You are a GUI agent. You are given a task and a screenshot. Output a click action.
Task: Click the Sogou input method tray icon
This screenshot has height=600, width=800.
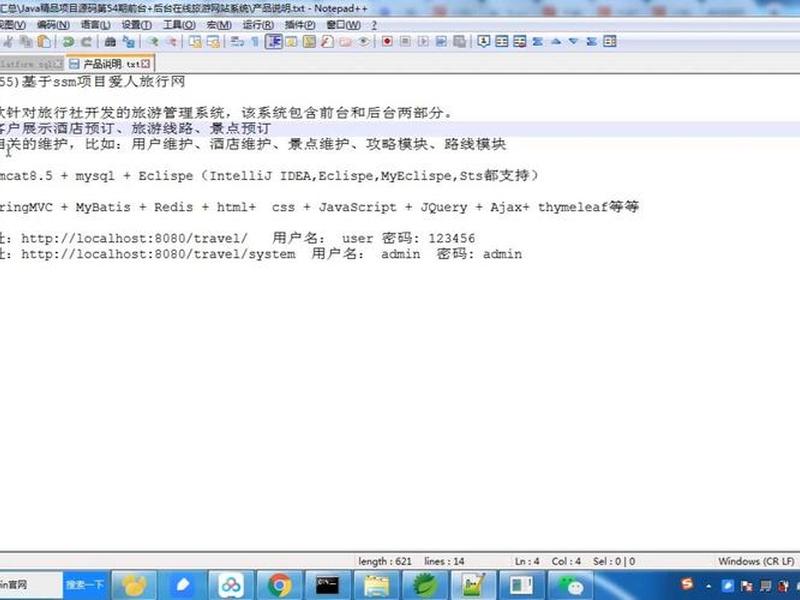pos(687,584)
